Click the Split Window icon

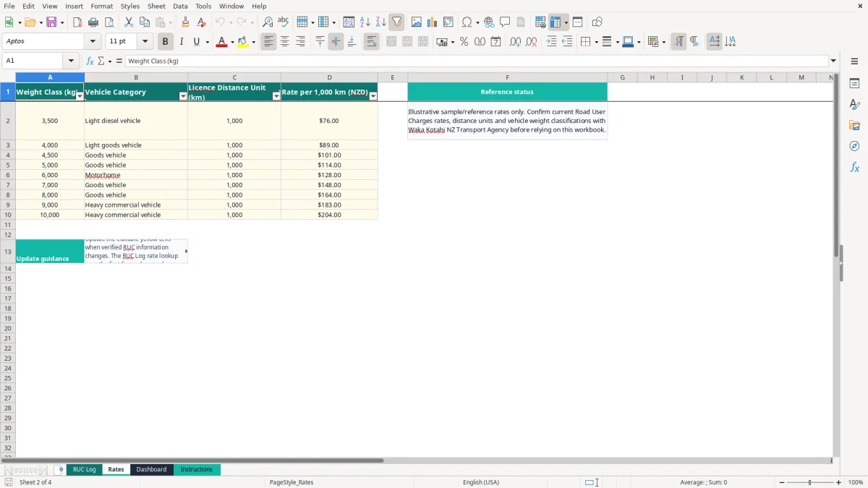pos(577,22)
